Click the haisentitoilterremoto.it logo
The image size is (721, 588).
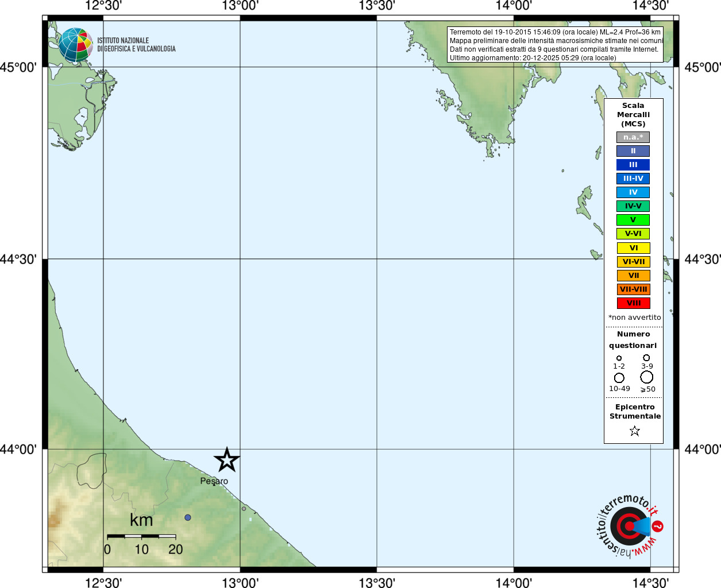tap(629, 525)
